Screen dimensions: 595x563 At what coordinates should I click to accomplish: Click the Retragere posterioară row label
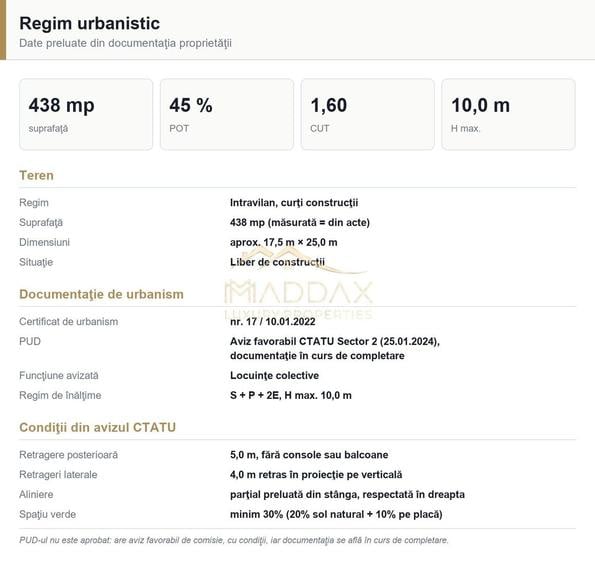(x=69, y=455)
